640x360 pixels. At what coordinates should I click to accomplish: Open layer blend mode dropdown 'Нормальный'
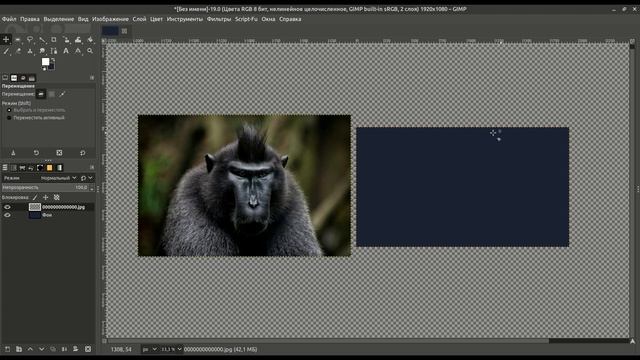click(x=58, y=178)
